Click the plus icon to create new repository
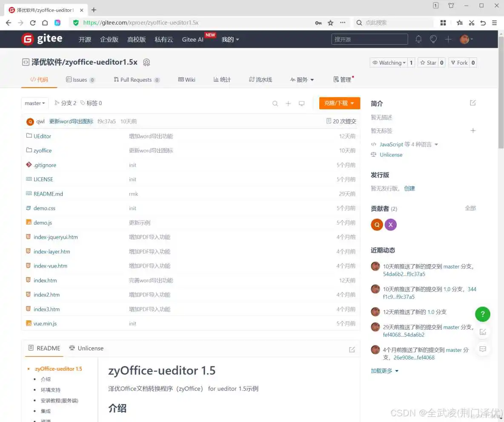 coord(448,39)
